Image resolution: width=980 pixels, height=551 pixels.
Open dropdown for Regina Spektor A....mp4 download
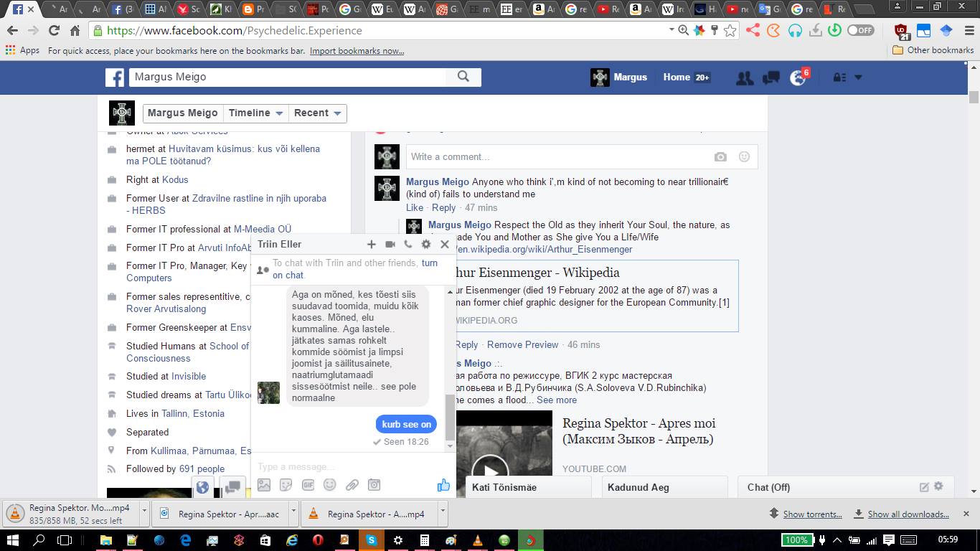pyautogui.click(x=443, y=514)
